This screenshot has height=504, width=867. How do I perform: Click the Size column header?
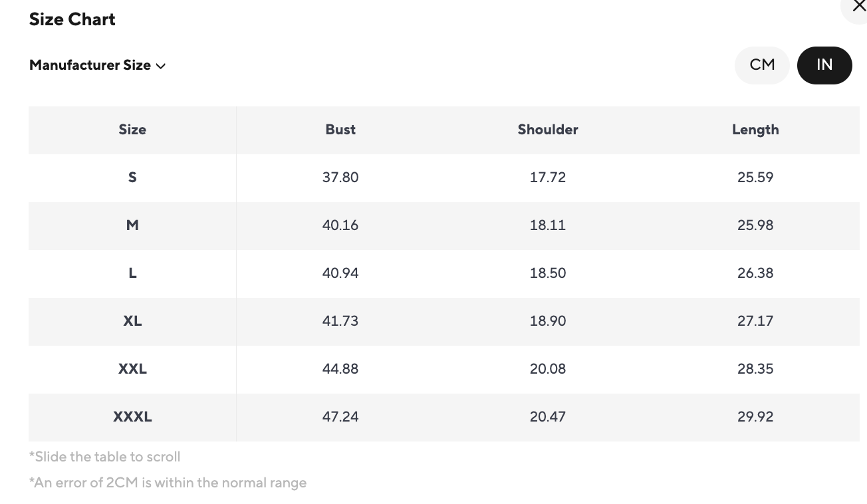pyautogui.click(x=132, y=130)
